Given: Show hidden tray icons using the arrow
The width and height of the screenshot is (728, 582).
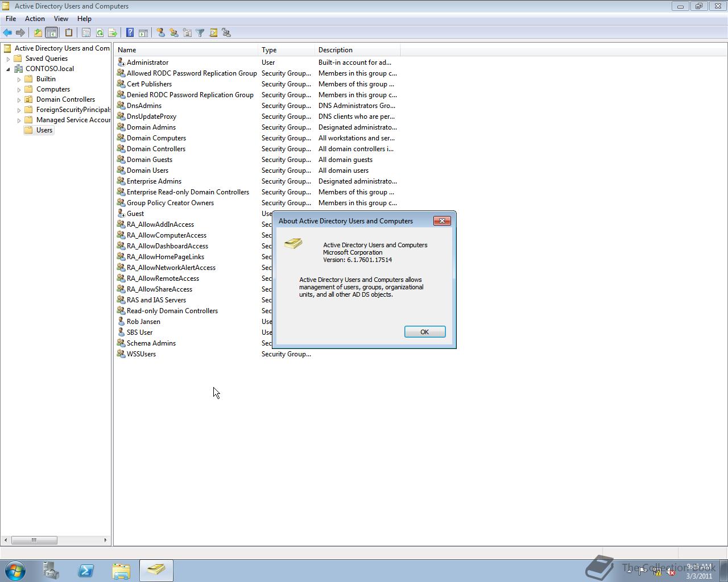Looking at the screenshot, I should coord(629,571).
